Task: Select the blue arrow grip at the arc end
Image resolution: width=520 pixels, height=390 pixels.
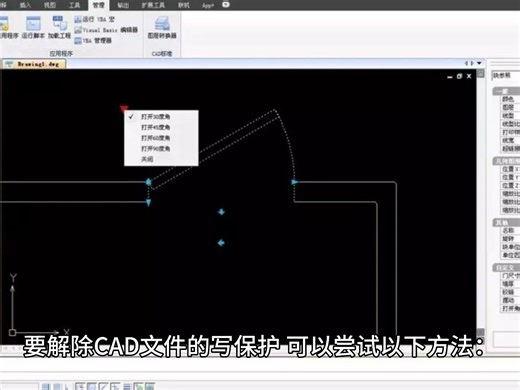Action: (x=294, y=182)
